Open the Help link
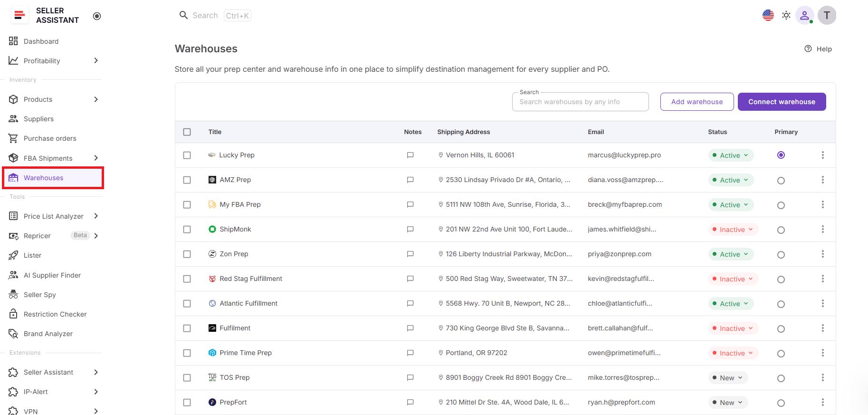Image resolution: width=868 pixels, height=415 pixels. pyautogui.click(x=818, y=48)
